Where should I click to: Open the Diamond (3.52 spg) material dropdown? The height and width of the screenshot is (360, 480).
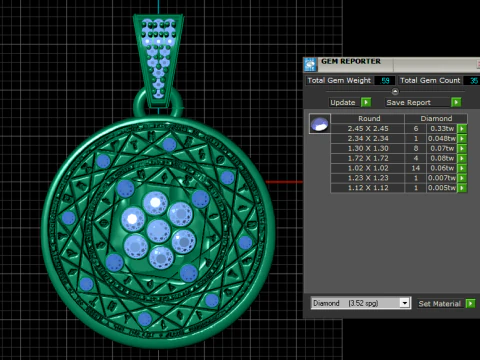pos(405,303)
